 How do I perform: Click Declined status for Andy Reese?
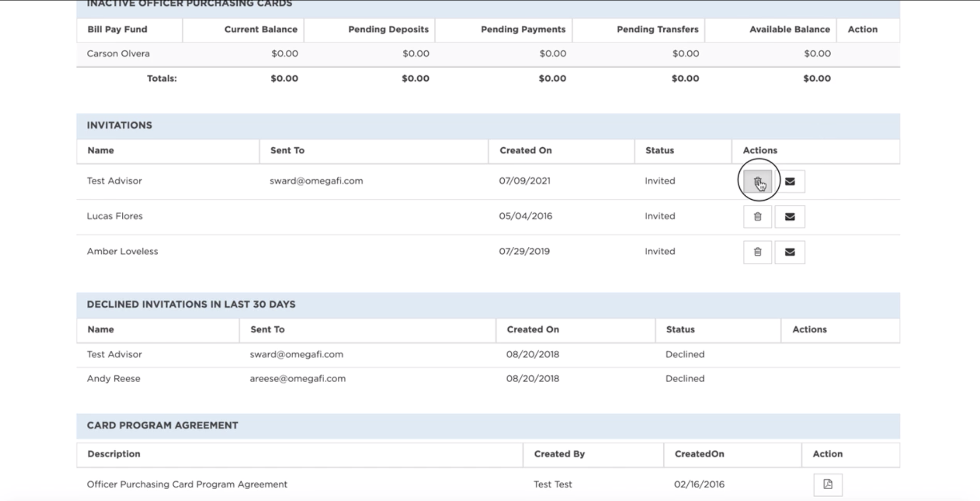click(x=685, y=378)
